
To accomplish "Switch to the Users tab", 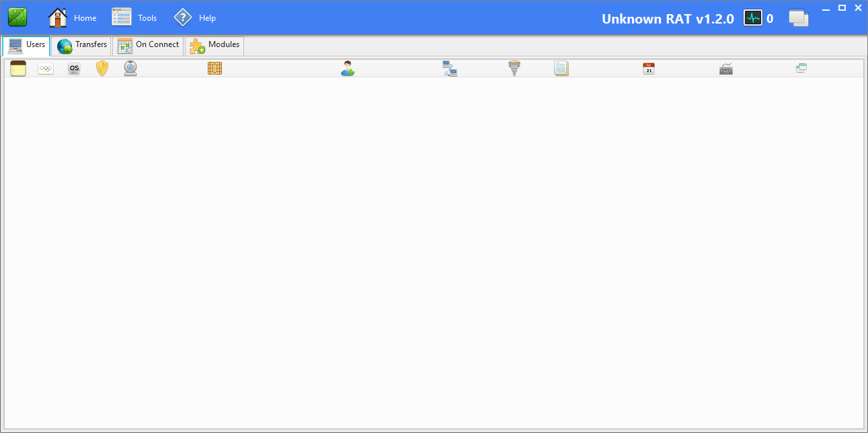I will click(x=27, y=46).
